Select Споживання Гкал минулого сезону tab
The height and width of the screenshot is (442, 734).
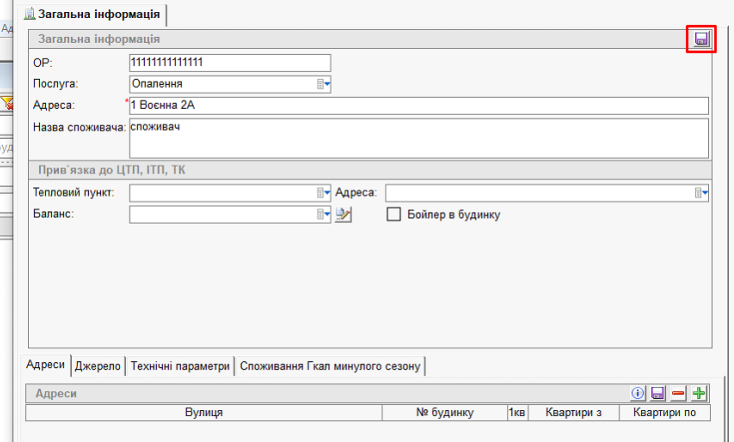[x=331, y=366]
